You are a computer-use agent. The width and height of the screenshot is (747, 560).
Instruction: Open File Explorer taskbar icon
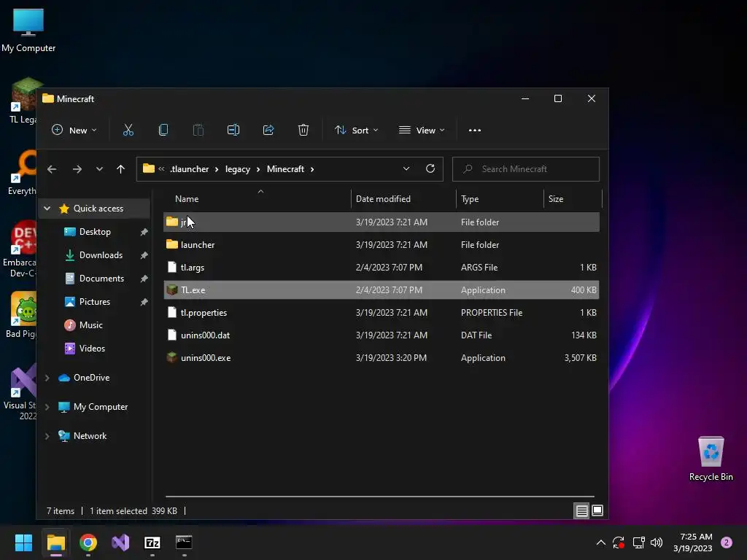56,542
